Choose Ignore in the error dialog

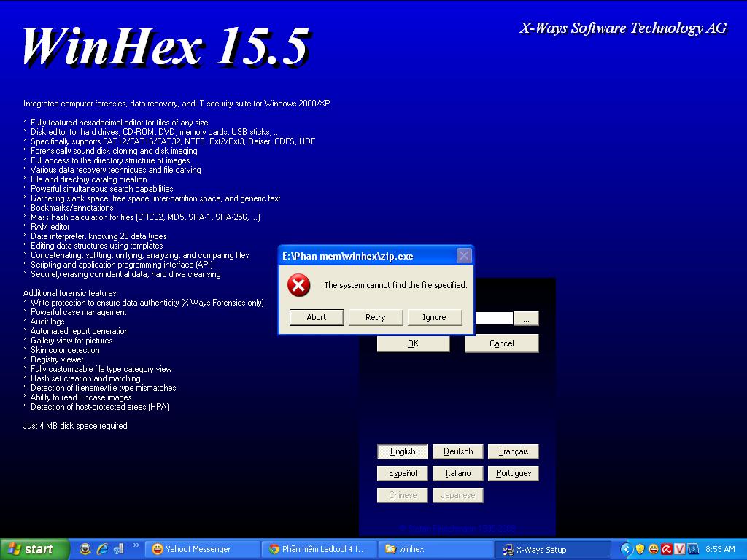pos(435,317)
